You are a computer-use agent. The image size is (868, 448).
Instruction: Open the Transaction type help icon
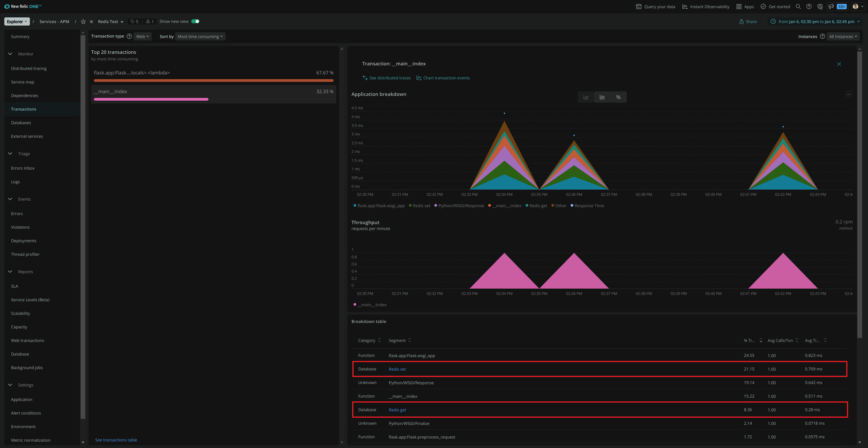point(129,36)
